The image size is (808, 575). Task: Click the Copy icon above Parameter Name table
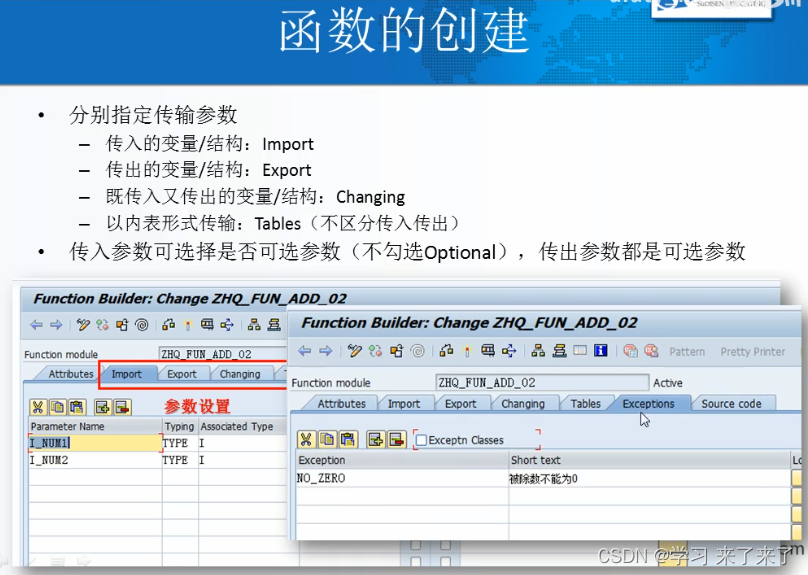click(57, 407)
